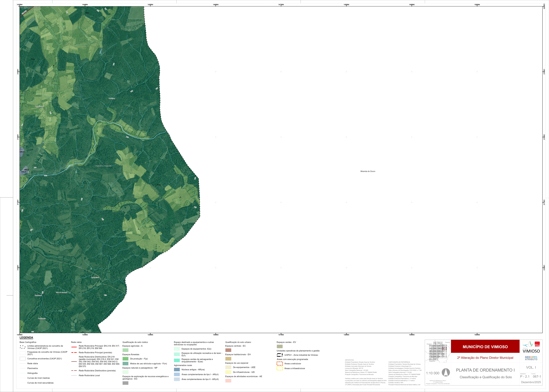The image size is (549, 392).
Task: Click the 1:10 000 scale text
Action: click(x=433, y=373)
